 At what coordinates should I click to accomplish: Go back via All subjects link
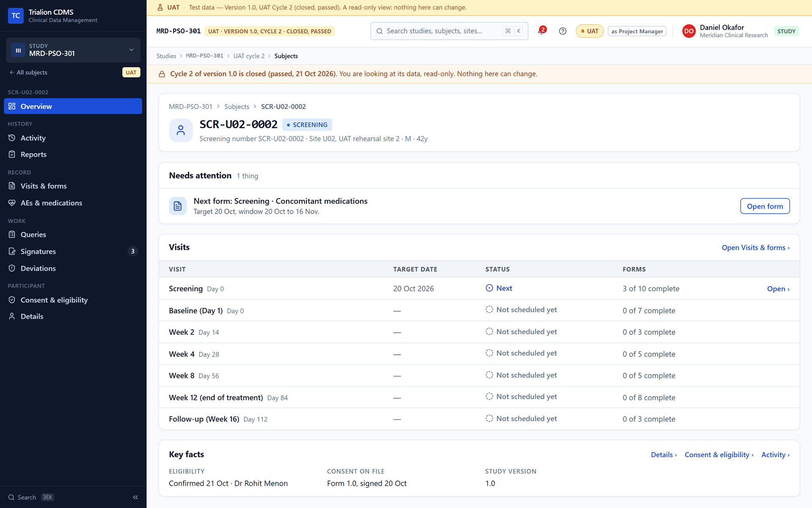click(28, 72)
